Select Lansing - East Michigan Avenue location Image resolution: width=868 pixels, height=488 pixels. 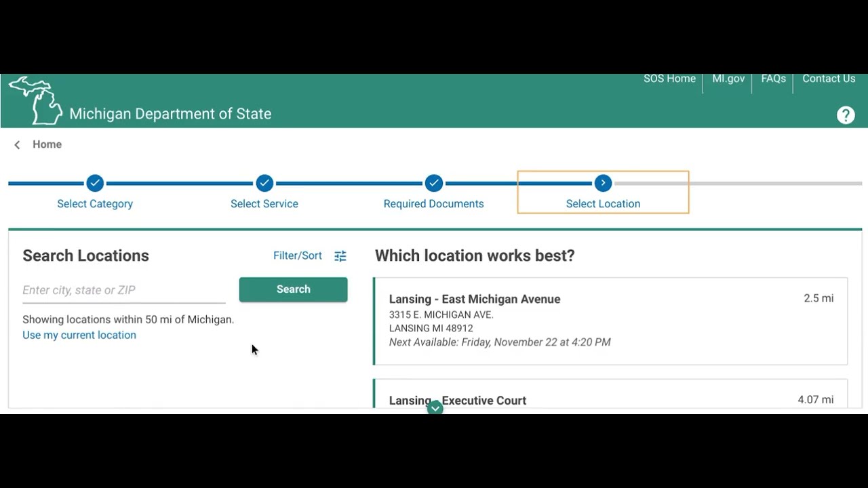pyautogui.click(x=610, y=321)
